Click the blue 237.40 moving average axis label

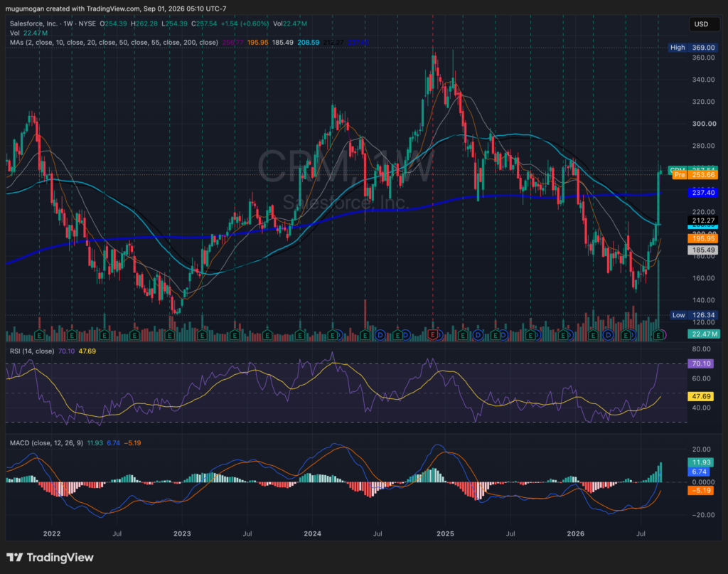[702, 192]
